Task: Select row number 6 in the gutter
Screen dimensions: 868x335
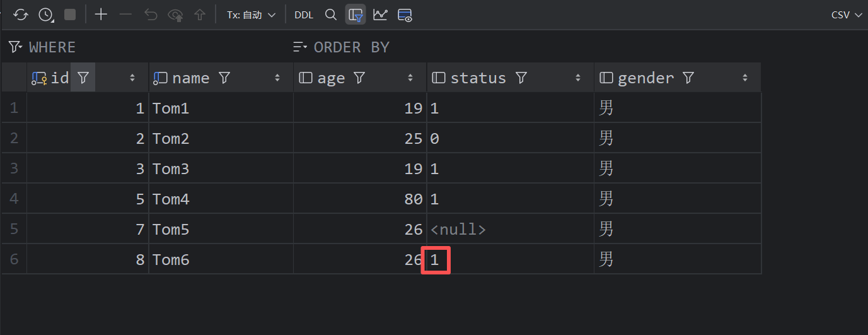Action: [x=14, y=259]
